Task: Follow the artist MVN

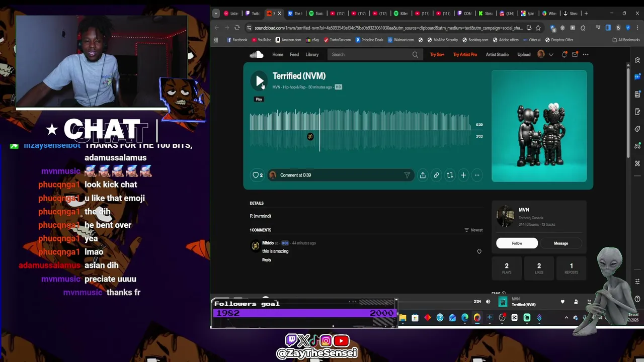Action: (517, 243)
